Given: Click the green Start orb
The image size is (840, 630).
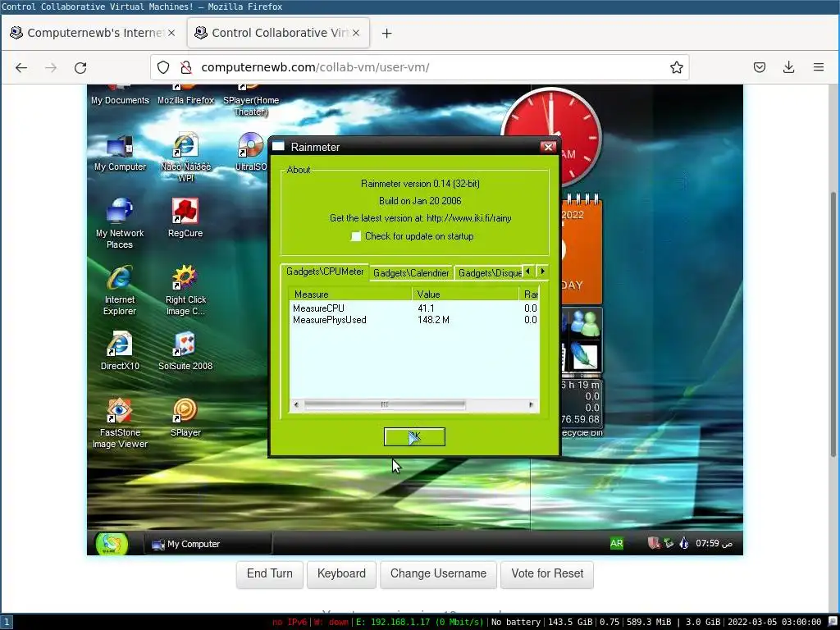Looking at the screenshot, I should tap(112, 543).
